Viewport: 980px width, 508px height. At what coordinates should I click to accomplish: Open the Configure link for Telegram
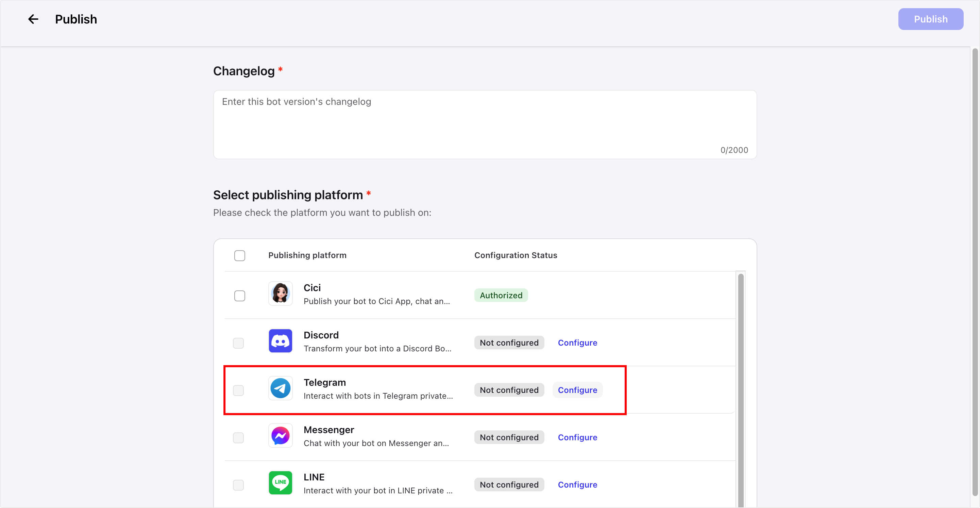577,390
